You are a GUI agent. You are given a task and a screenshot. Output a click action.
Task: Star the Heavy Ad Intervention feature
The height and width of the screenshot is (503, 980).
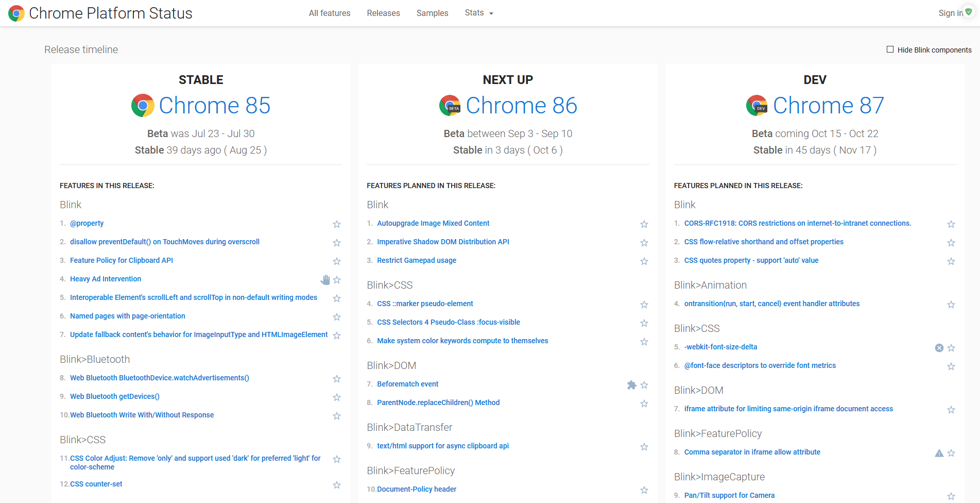pos(337,280)
